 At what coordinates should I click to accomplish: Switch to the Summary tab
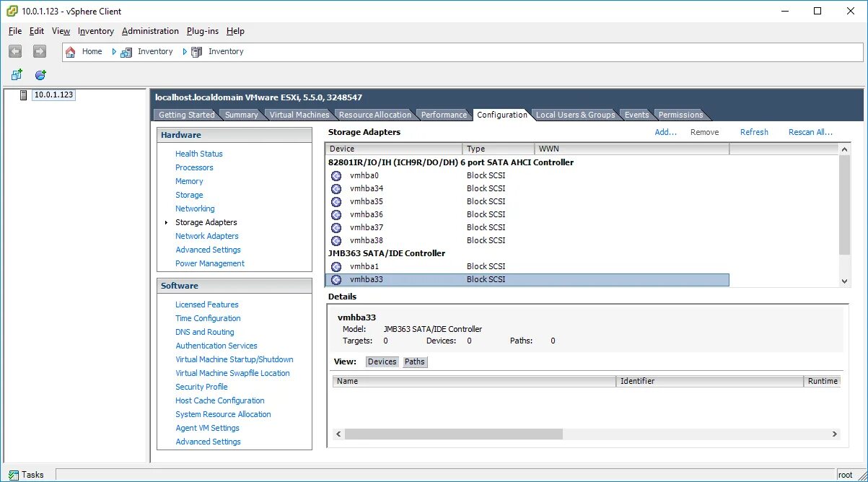coord(241,115)
